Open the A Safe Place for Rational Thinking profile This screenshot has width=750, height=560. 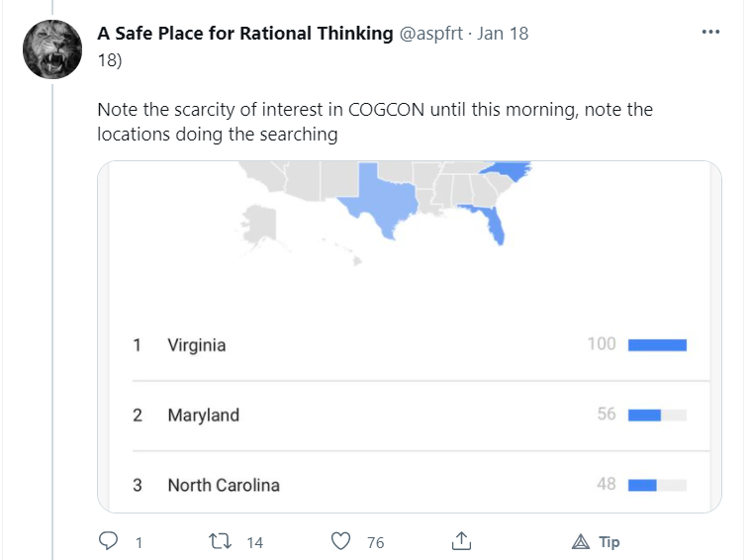[x=244, y=34]
